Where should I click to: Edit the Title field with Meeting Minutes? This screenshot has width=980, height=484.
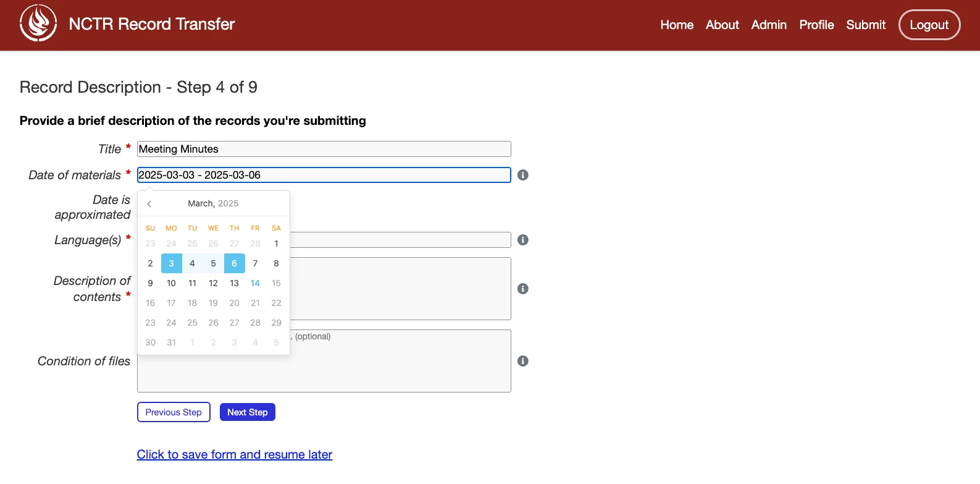(324, 149)
